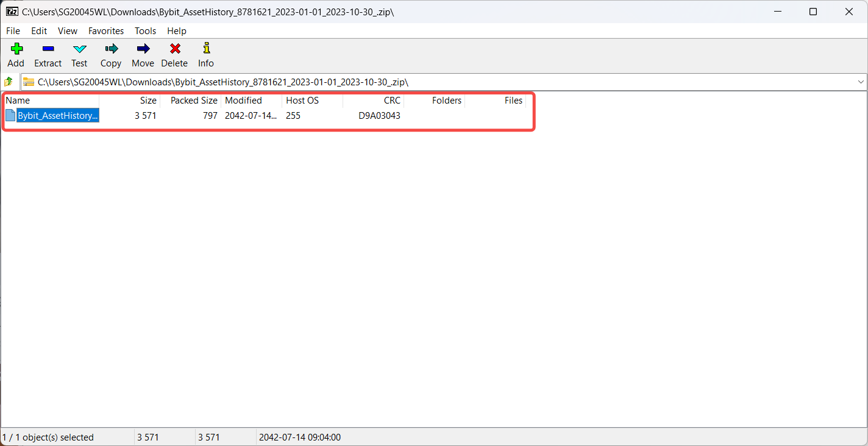This screenshot has height=446, width=868.
Task: Open the Info properties icon
Action: (206, 49)
